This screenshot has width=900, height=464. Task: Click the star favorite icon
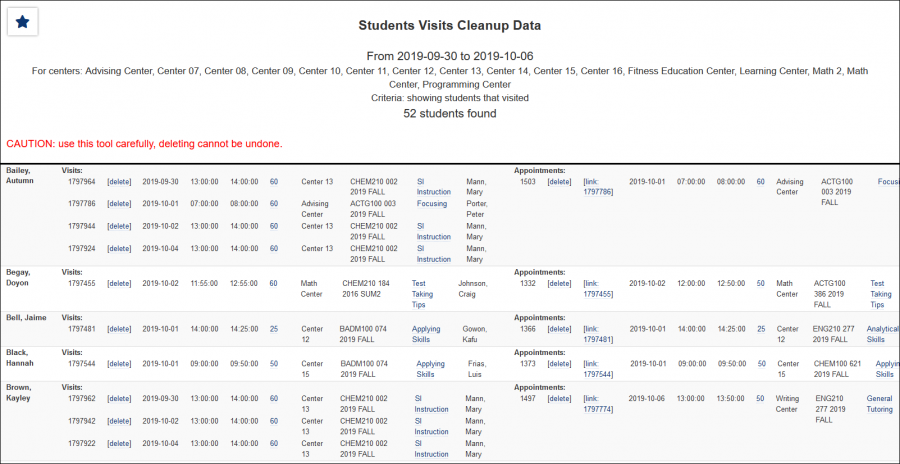[x=24, y=22]
